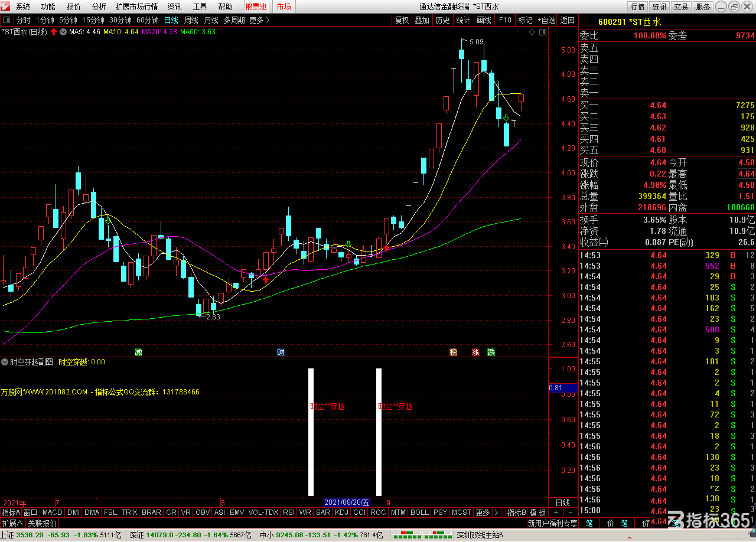Open the 工具 menu
This screenshot has width=756, height=542.
pos(200,7)
